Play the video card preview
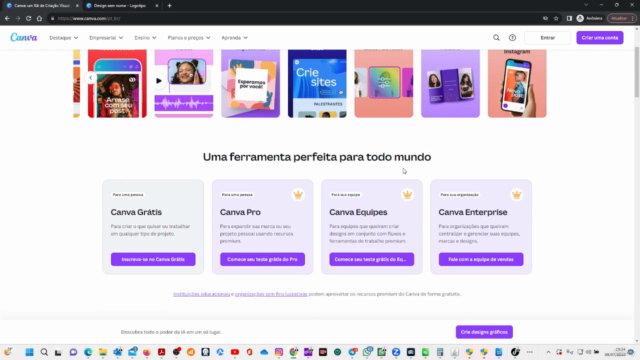This screenshot has height=360, width=640. (x=159, y=81)
